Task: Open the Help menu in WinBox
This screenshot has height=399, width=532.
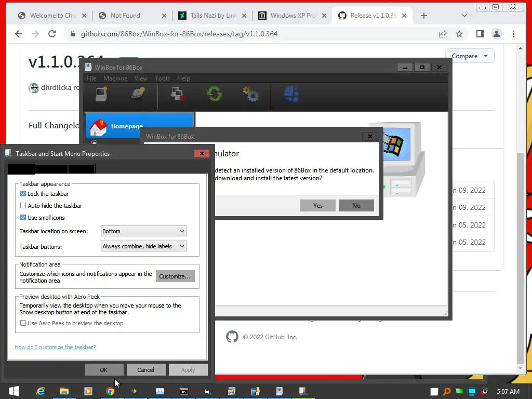Action: point(183,78)
